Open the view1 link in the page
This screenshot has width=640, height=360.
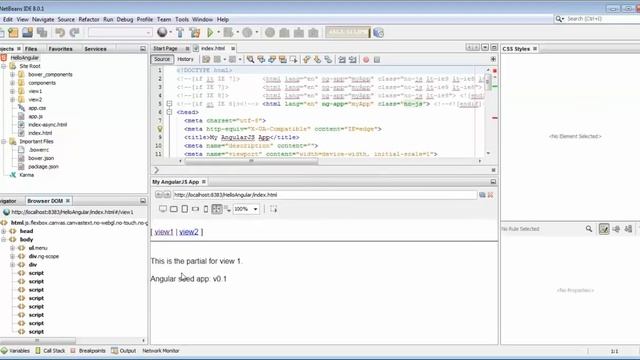click(164, 232)
